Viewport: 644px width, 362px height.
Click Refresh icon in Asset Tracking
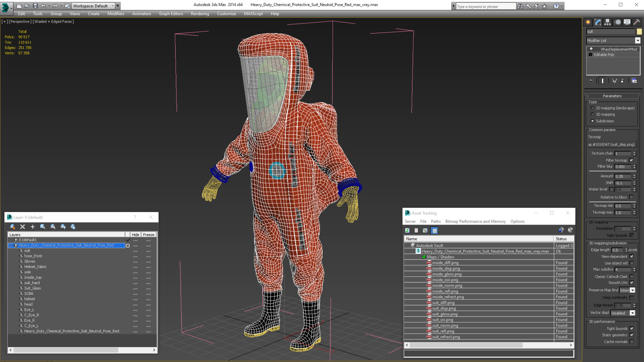407,230
